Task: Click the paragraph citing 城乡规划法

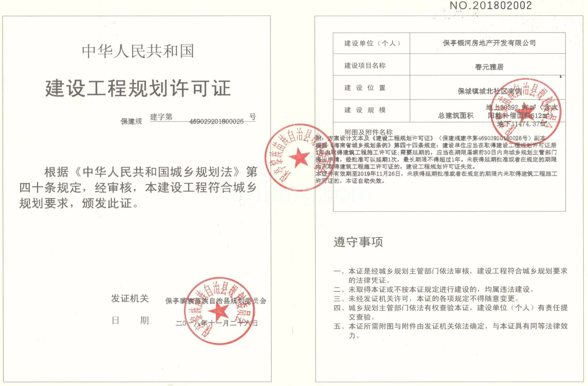Action: tap(138, 187)
